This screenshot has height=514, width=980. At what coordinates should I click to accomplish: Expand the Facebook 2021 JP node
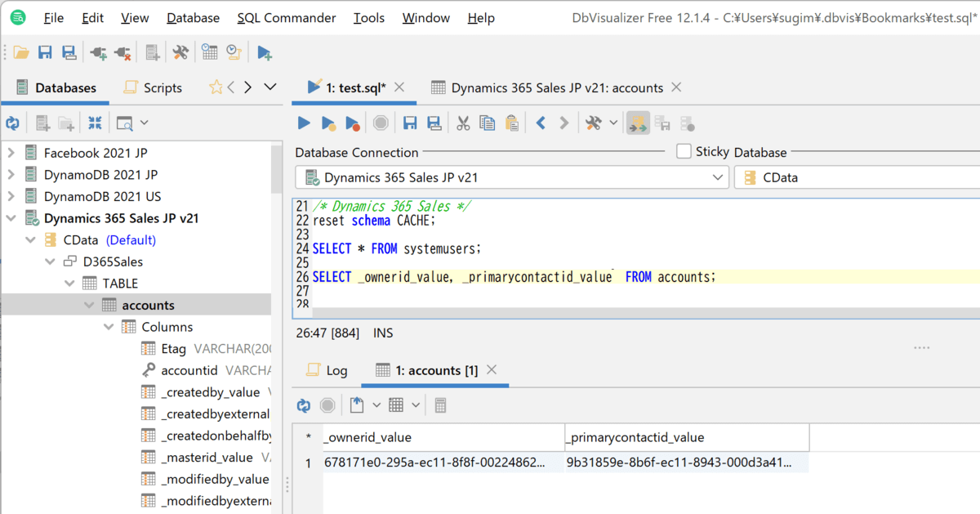click(11, 153)
